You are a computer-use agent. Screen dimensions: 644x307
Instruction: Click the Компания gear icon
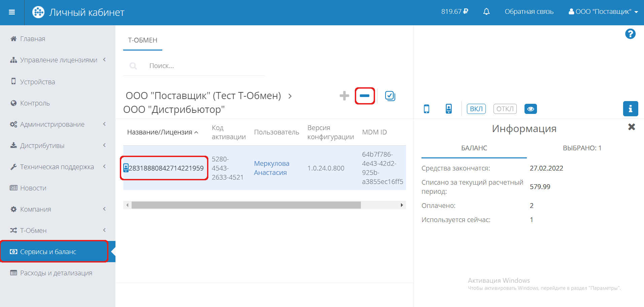tap(13, 209)
